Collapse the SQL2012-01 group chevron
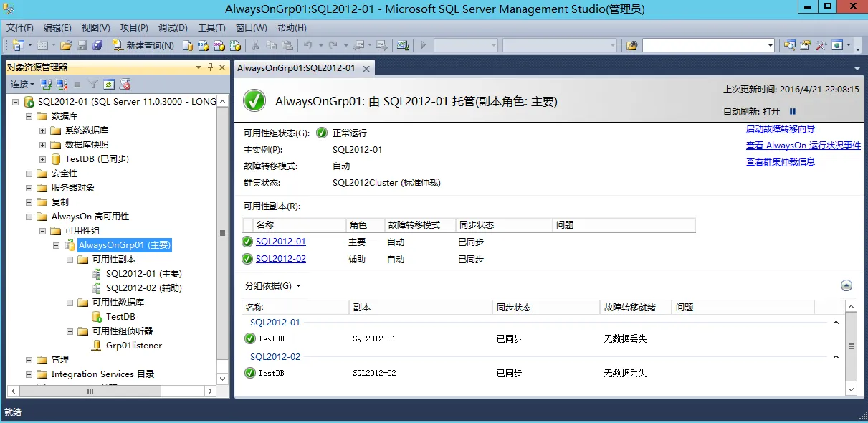Screen dimensions: 868x423 pyautogui.click(x=836, y=323)
